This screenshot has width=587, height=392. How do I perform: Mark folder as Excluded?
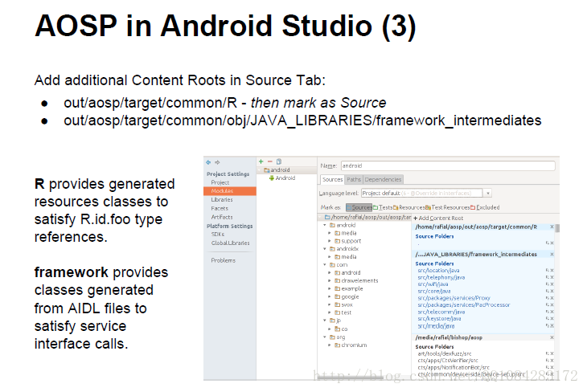pyautogui.click(x=485, y=207)
